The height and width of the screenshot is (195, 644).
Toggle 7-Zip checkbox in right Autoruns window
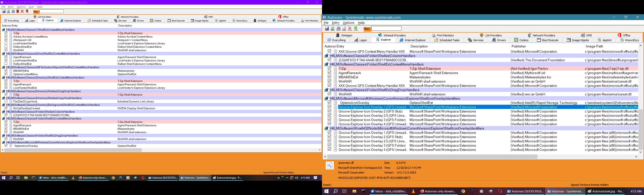(329, 68)
